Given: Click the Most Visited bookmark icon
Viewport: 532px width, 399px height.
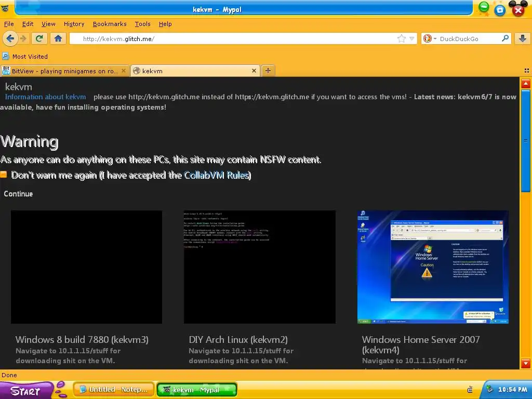Looking at the screenshot, I should (5, 56).
